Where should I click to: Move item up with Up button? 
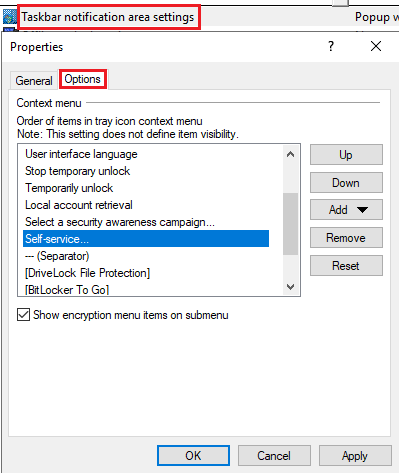click(x=346, y=155)
